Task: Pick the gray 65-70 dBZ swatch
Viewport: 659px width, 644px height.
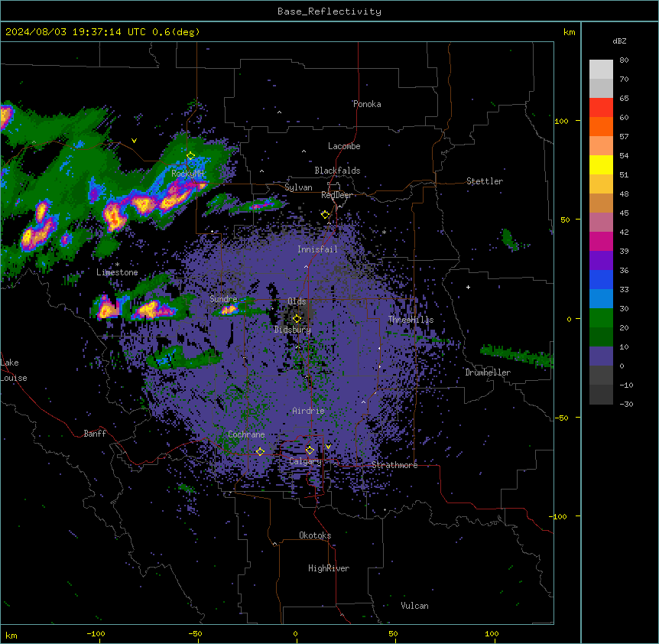Action: (x=601, y=88)
